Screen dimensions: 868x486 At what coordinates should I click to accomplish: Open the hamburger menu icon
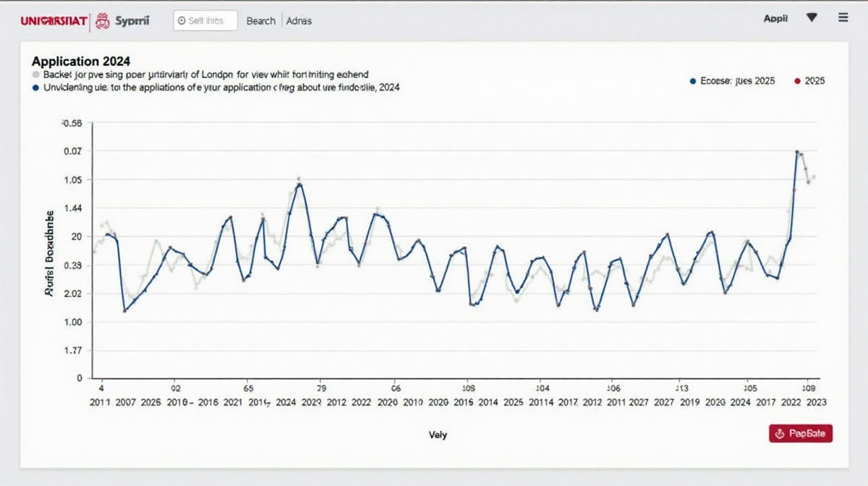(843, 17)
